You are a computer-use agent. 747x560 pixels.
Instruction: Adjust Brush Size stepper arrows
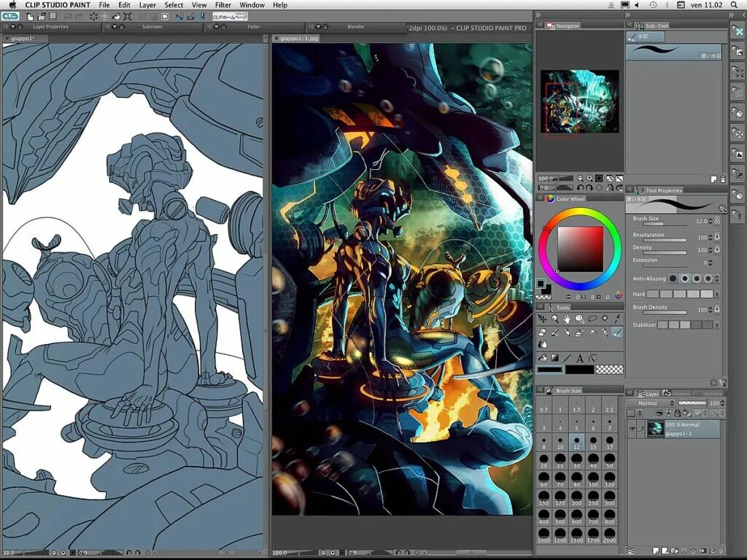[x=711, y=221]
